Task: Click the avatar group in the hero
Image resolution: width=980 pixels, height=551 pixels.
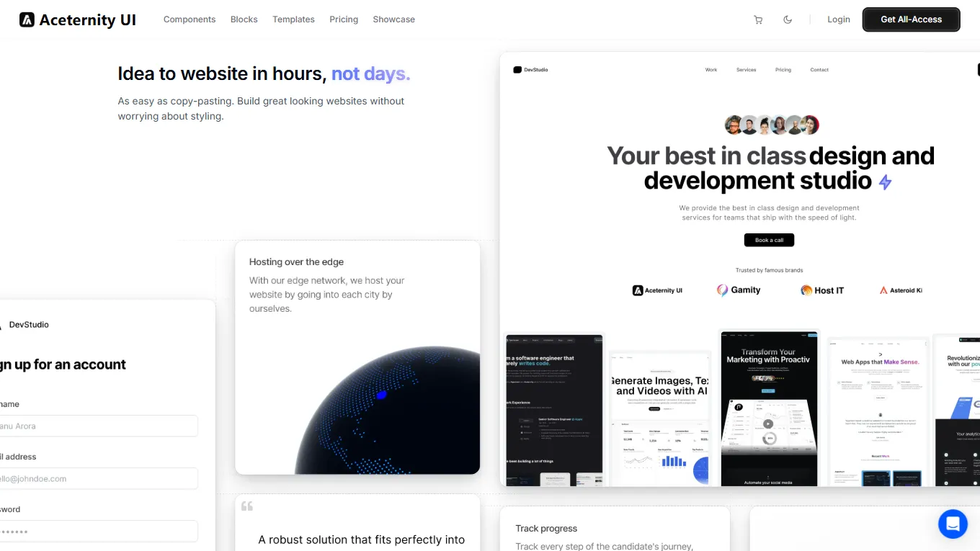Action: 771,125
